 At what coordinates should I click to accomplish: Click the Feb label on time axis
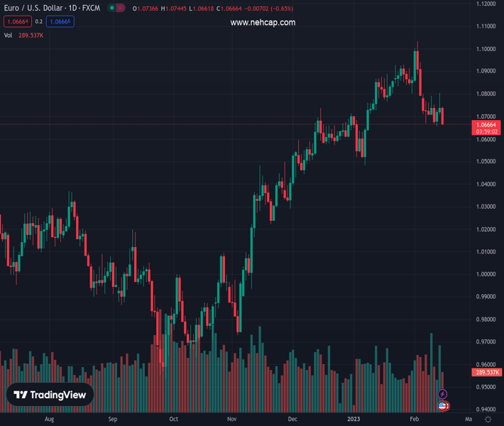[x=415, y=420]
